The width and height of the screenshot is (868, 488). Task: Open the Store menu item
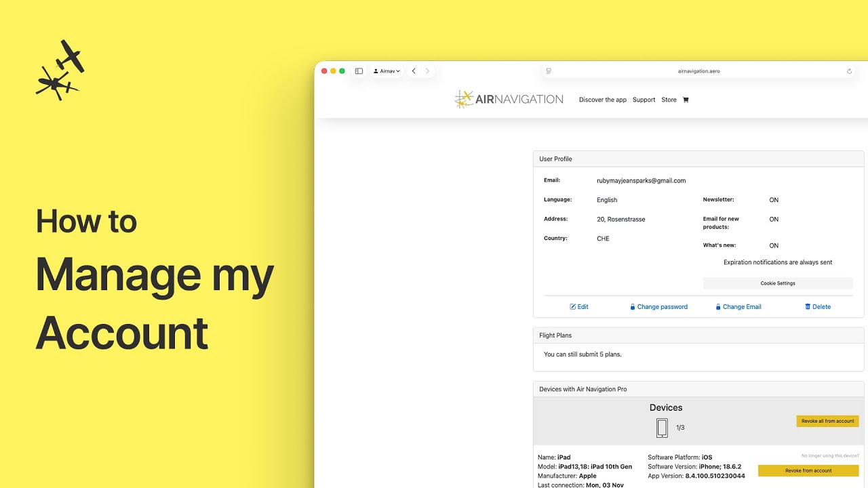click(669, 100)
